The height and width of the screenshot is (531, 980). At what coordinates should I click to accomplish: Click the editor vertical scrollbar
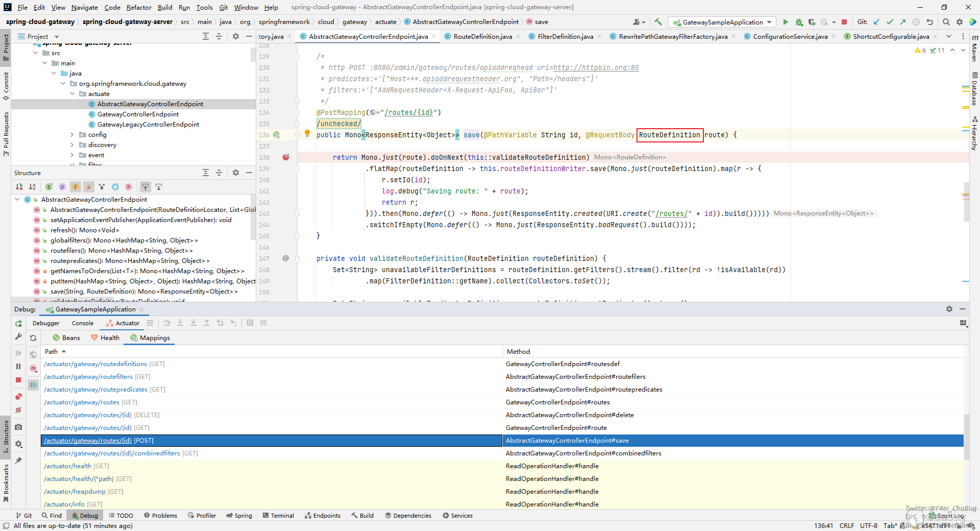tap(966, 202)
